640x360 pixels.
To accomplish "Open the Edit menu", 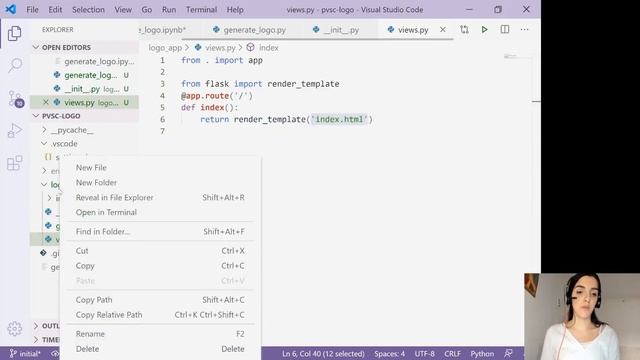I will tap(55, 9).
